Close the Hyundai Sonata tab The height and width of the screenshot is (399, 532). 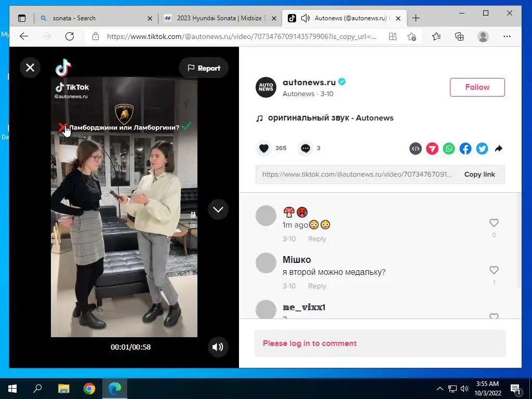pyautogui.click(x=274, y=19)
